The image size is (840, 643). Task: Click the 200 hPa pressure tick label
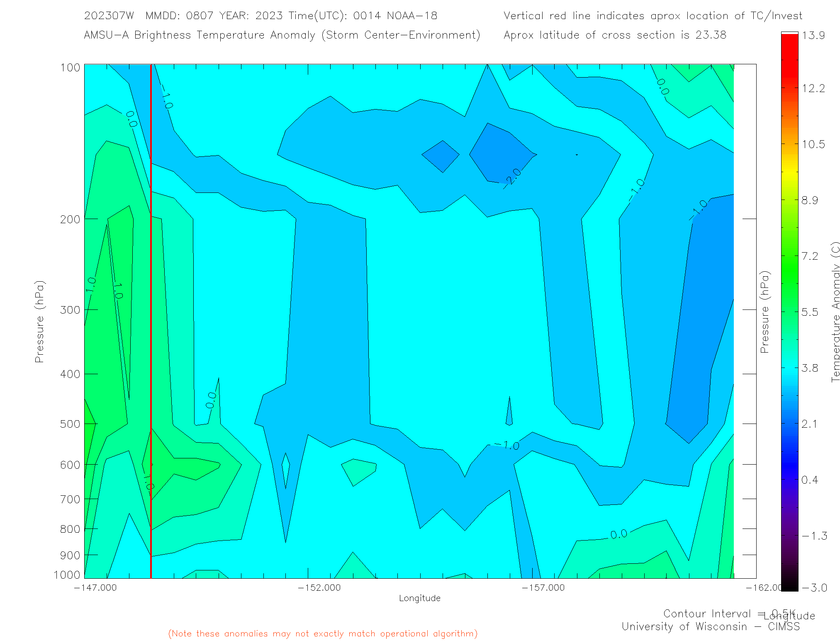tap(70, 219)
